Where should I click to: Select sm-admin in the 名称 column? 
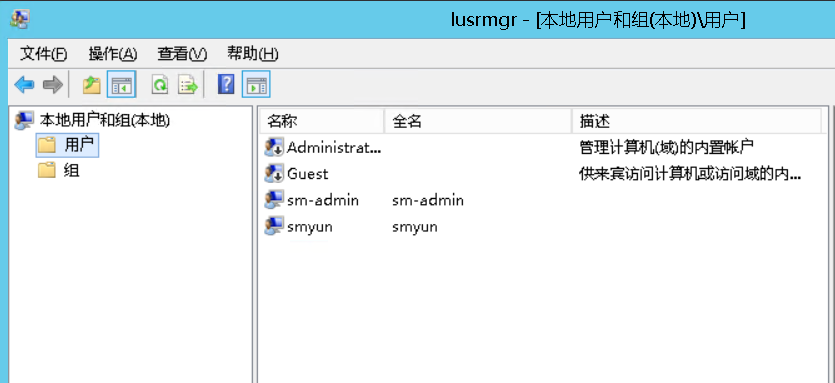tap(323, 200)
